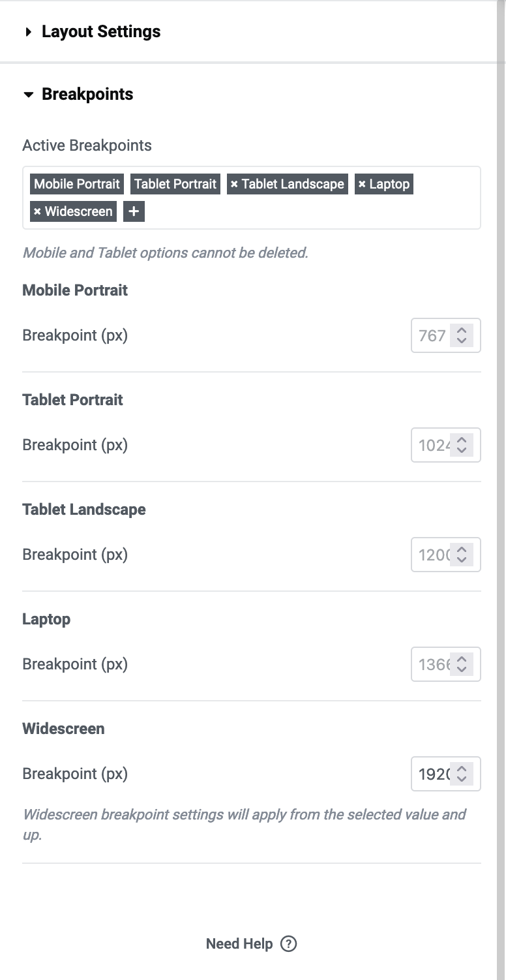Decrease the Laptop breakpoint value

(x=462, y=669)
